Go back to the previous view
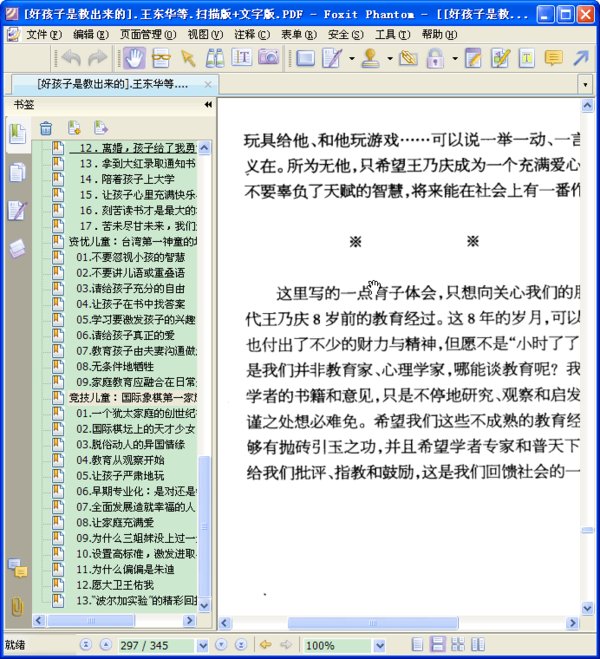Image resolution: width=600 pixels, height=659 pixels. pyautogui.click(x=266, y=644)
